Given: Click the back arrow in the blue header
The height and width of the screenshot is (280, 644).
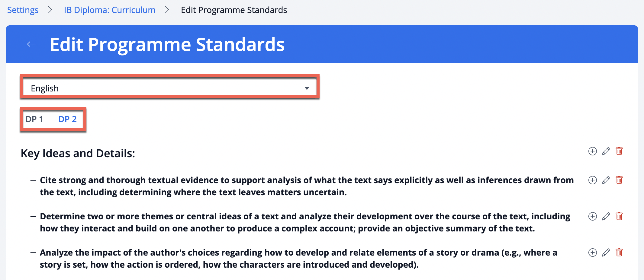Looking at the screenshot, I should pos(31,44).
